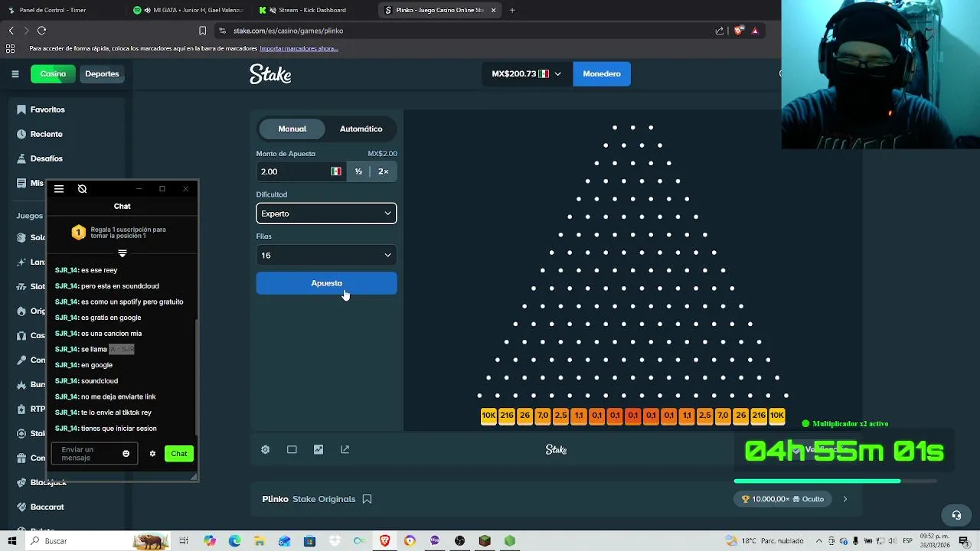Send message with green Chat button
The height and width of the screenshot is (551, 980).
179,454
